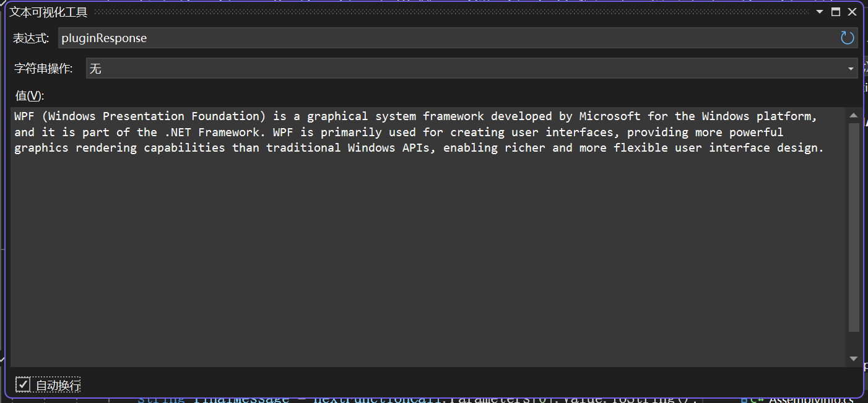Screen dimensions: 868x403
Task: Click the dotted grip area of the title bar
Action: [452, 12]
